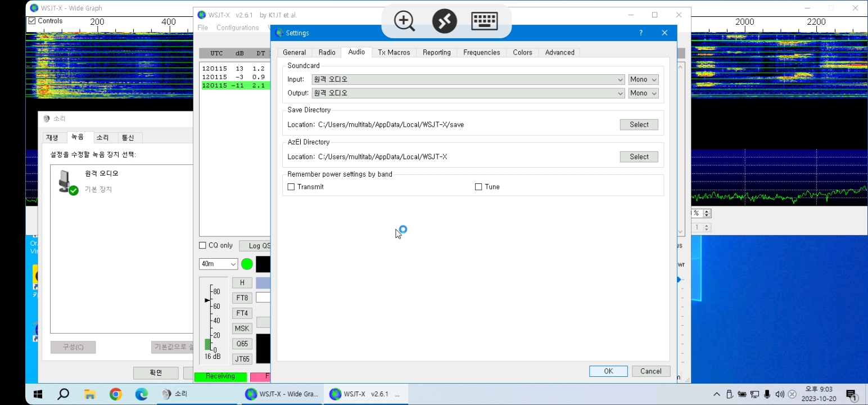Open the Output Mono channel dropdown
Viewport: 868px width, 405px height.
pyautogui.click(x=643, y=93)
